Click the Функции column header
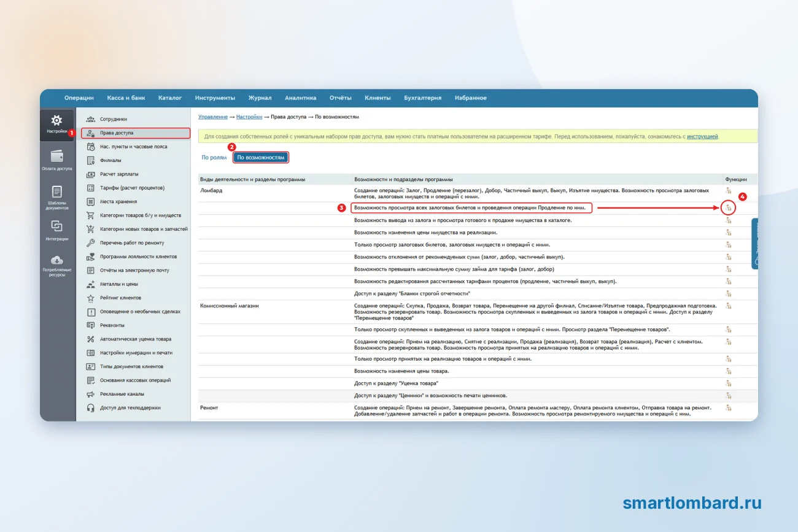The height and width of the screenshot is (532, 798). pos(736,179)
